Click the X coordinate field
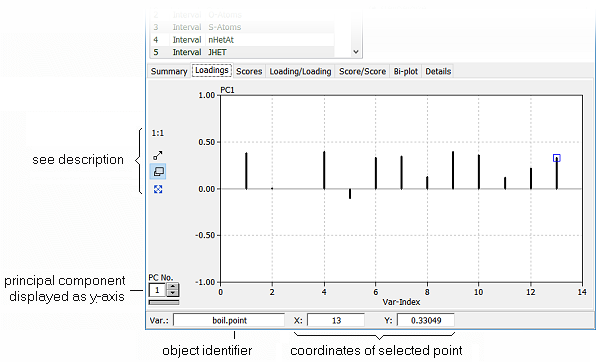598x362 pixels. [336, 320]
